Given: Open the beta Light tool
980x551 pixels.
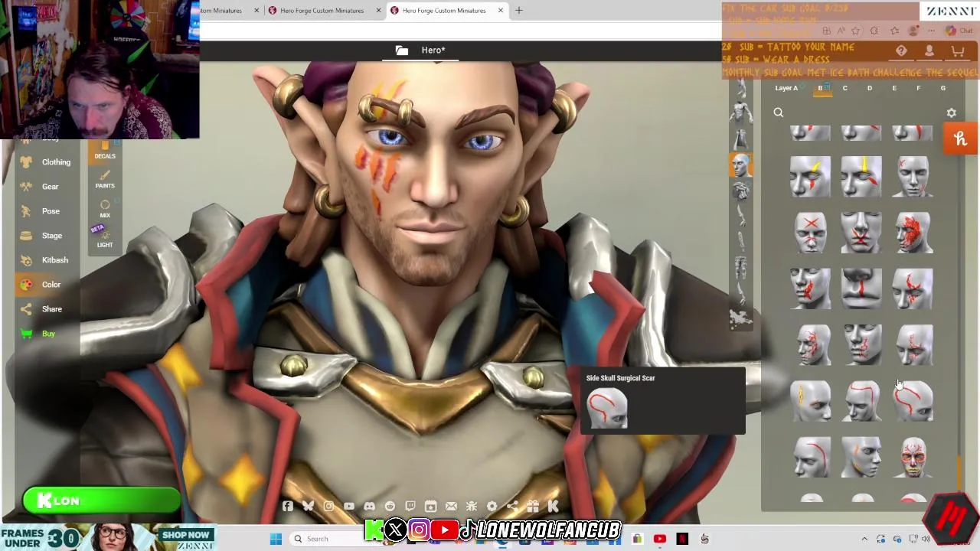Looking at the screenshot, I should 105,239.
